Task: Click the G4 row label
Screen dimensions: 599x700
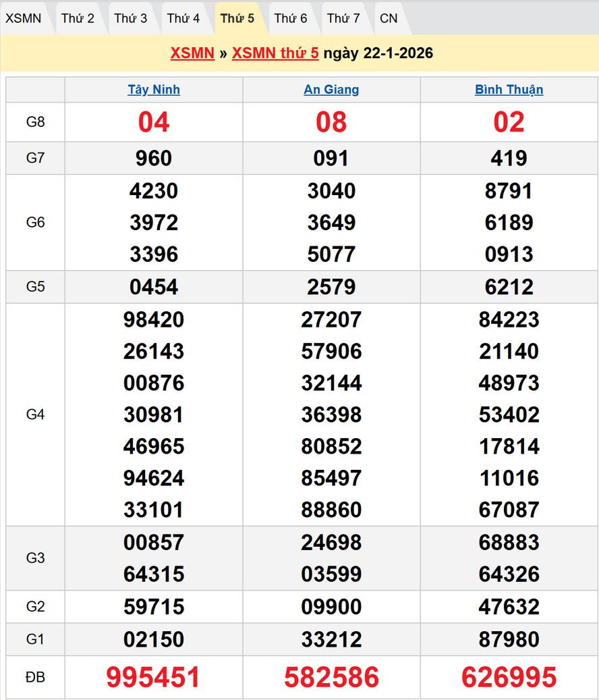Action: point(35,414)
